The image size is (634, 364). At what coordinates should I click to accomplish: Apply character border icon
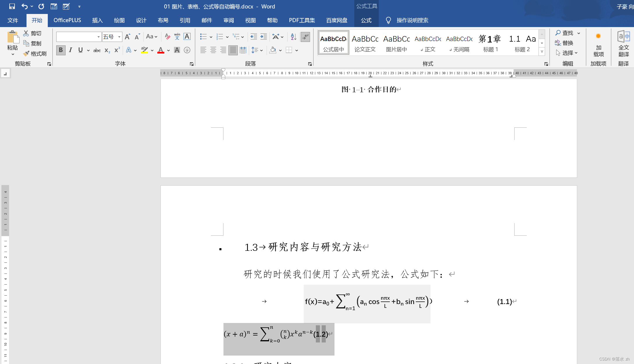187,37
